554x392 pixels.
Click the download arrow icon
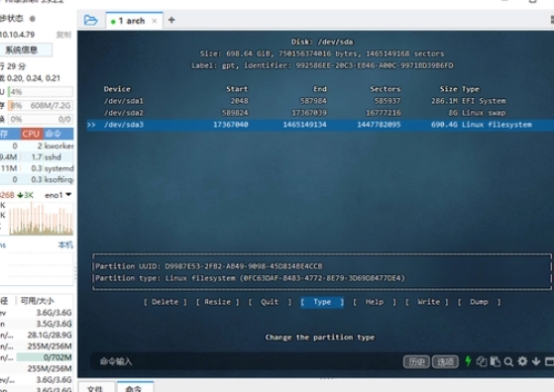(536, 361)
